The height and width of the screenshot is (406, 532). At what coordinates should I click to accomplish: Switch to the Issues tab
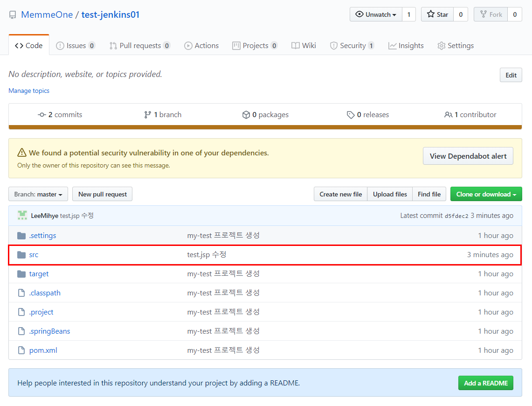coord(76,45)
